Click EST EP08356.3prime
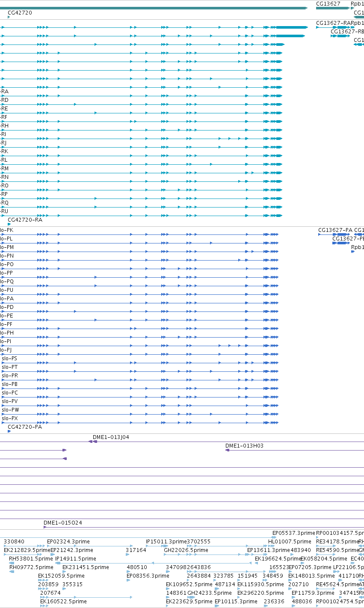Viewport: 364px width, 608px height. 148,576
